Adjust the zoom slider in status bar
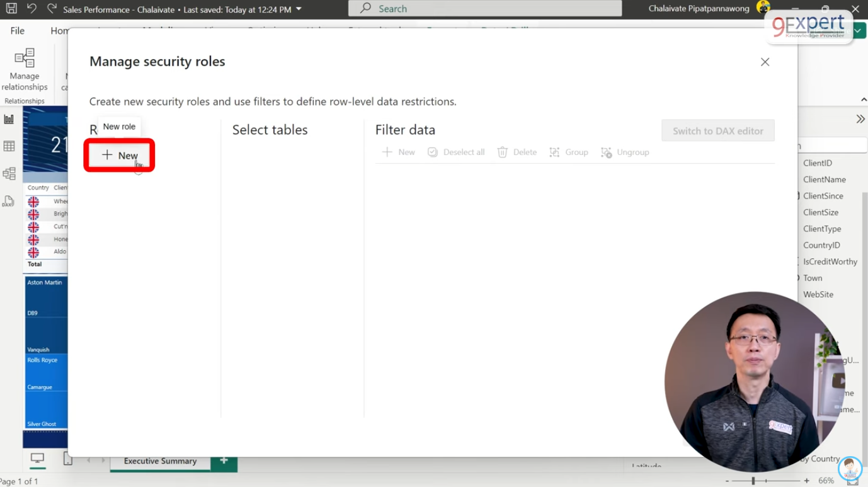 (x=753, y=481)
